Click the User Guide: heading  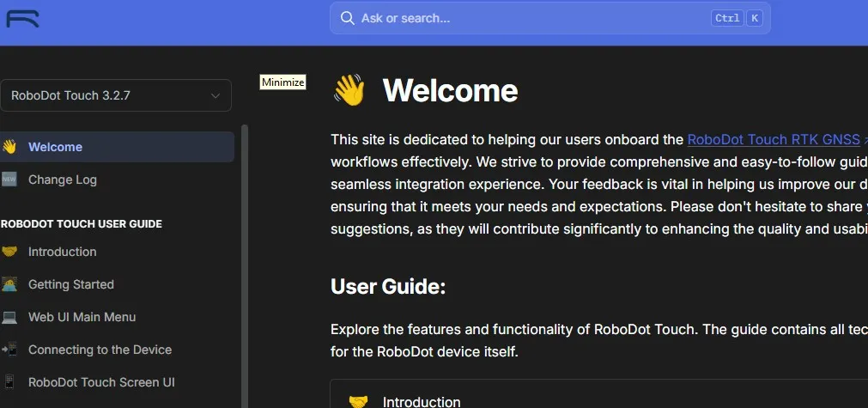pyautogui.click(x=388, y=287)
